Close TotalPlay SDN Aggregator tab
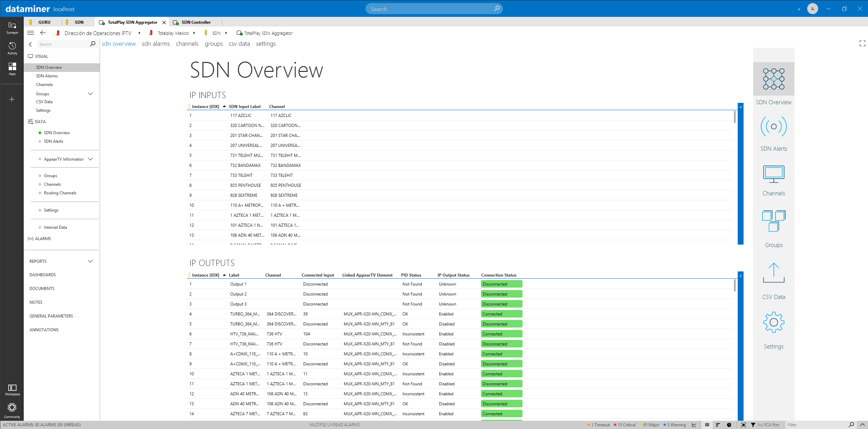The height and width of the screenshot is (429, 868). tap(164, 22)
